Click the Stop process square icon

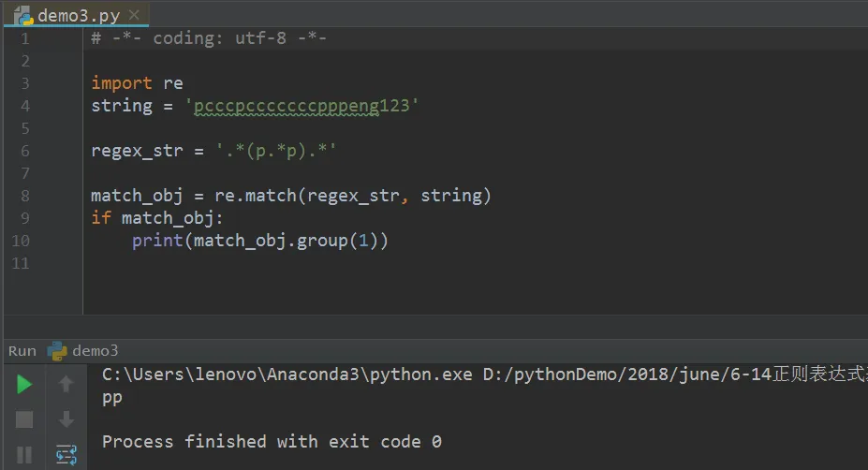pos(23,419)
